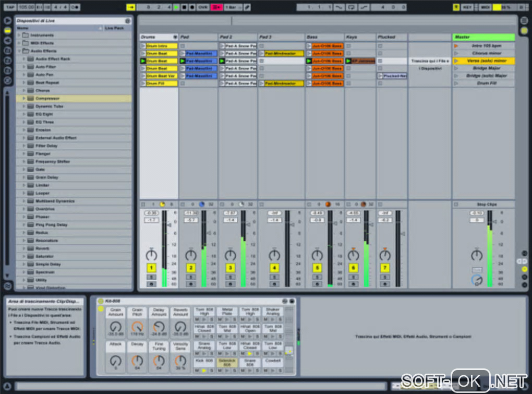Click the blue Master cue volume knob
532x394 pixels.
point(477,280)
